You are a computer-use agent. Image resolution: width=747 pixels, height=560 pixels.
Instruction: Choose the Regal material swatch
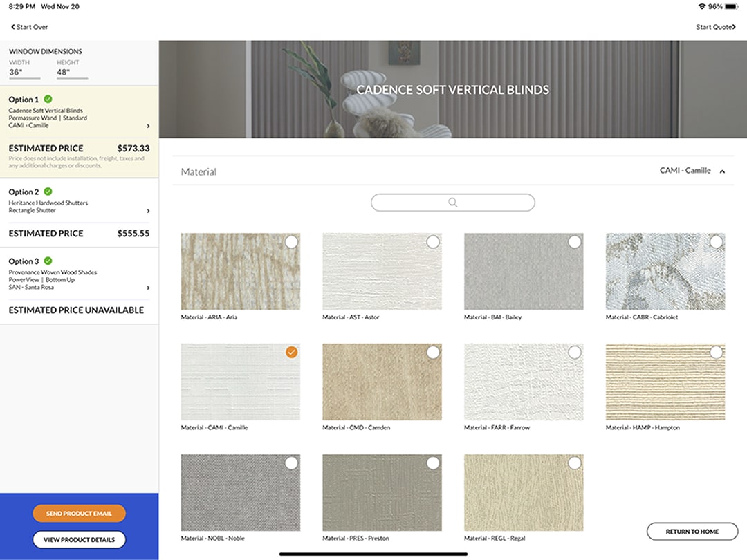[524, 492]
